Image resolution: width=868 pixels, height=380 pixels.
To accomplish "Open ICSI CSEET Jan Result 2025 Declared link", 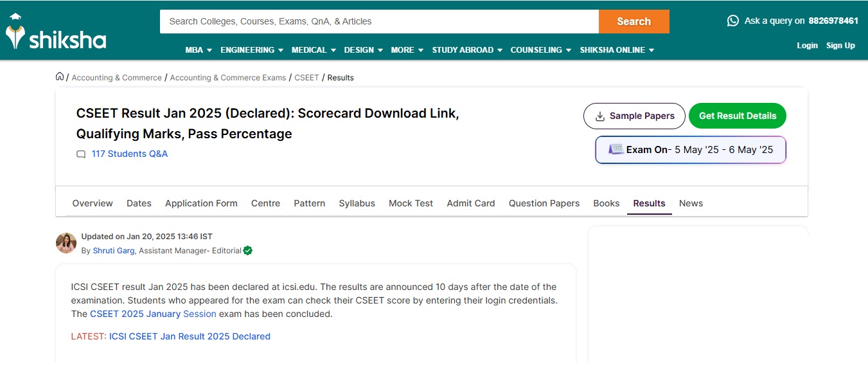I will (190, 336).
